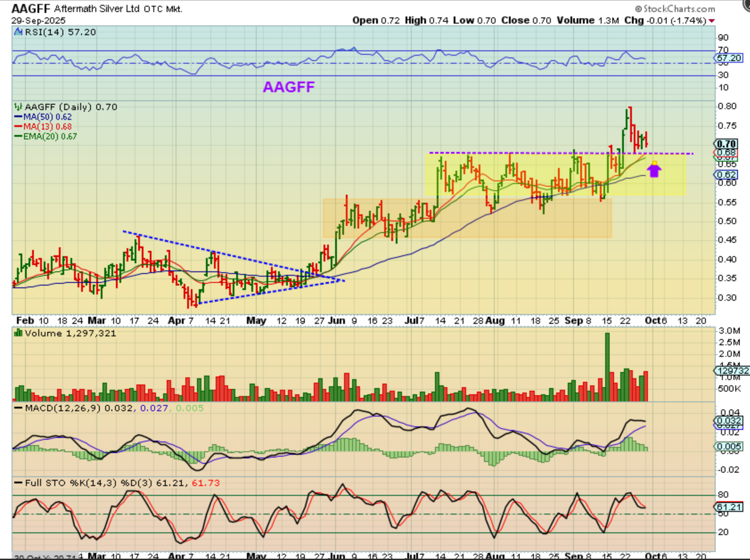Click the tallest green volume bar in mid-September
This screenshot has width=750, height=560.
click(x=607, y=367)
